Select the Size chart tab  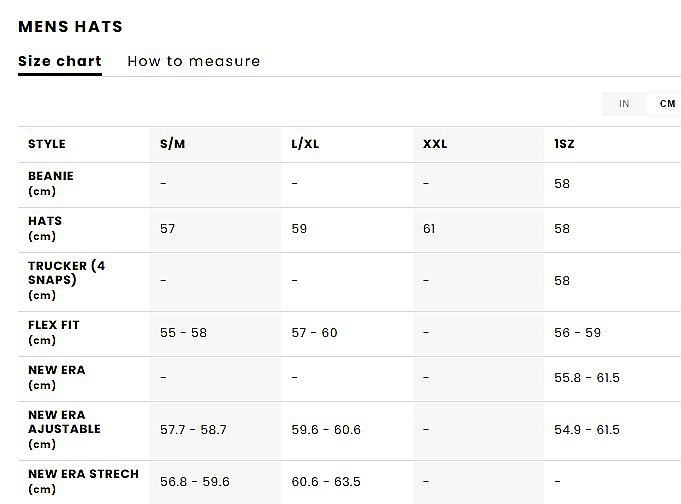(x=60, y=61)
